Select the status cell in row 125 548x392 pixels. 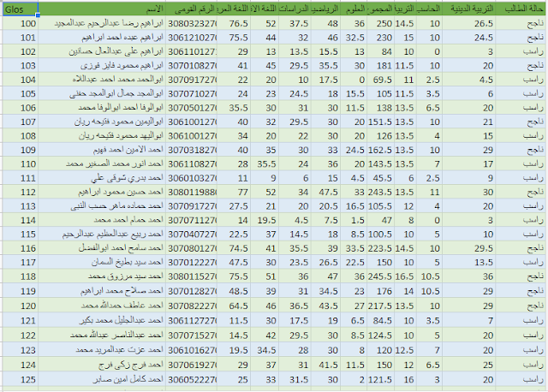tap(521, 379)
